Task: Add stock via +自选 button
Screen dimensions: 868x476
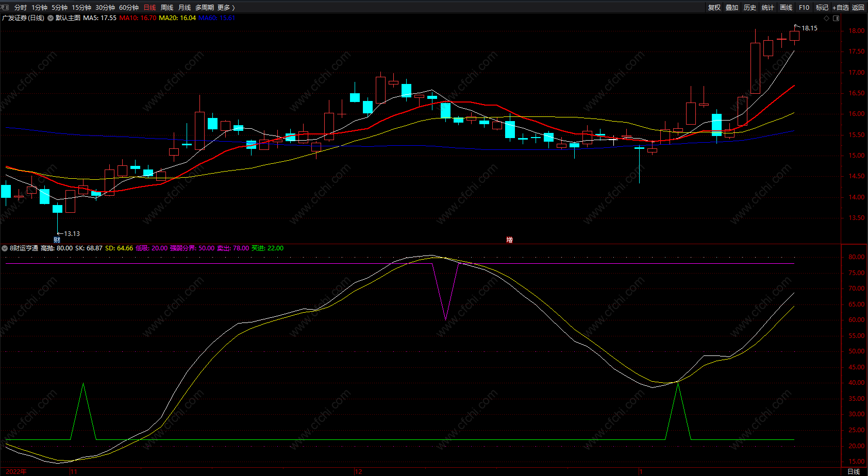Action: (840, 8)
